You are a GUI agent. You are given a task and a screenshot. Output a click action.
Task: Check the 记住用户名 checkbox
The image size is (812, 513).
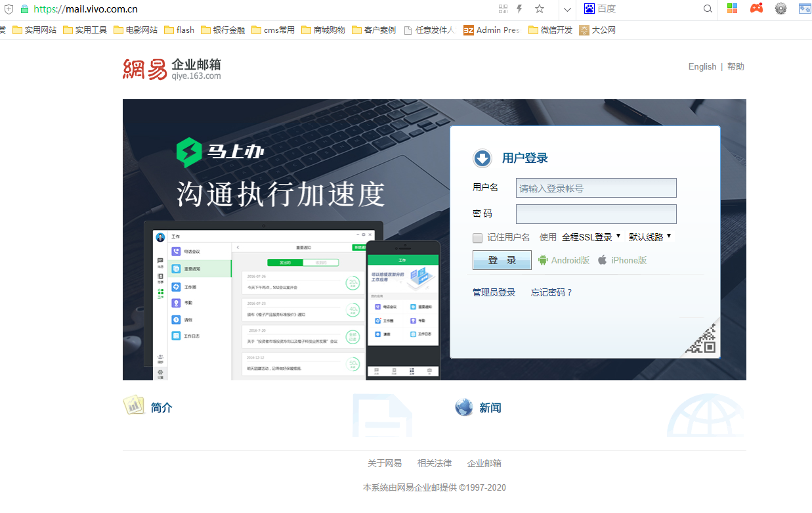point(477,238)
